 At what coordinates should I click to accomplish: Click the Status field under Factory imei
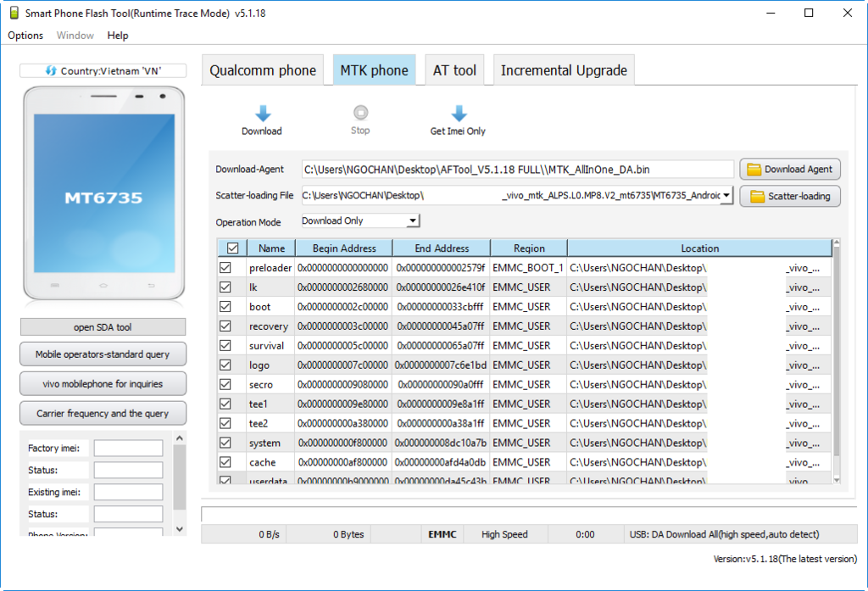pyautogui.click(x=129, y=471)
